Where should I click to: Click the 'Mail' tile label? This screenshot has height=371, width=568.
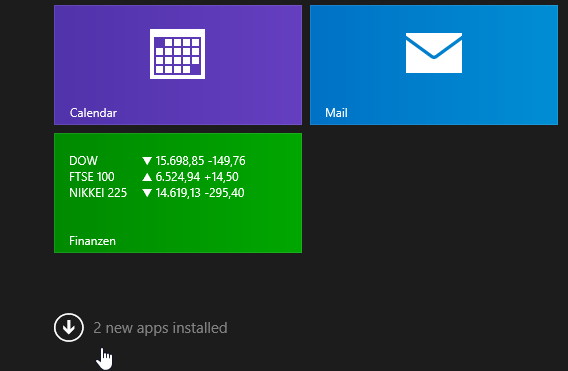(336, 113)
